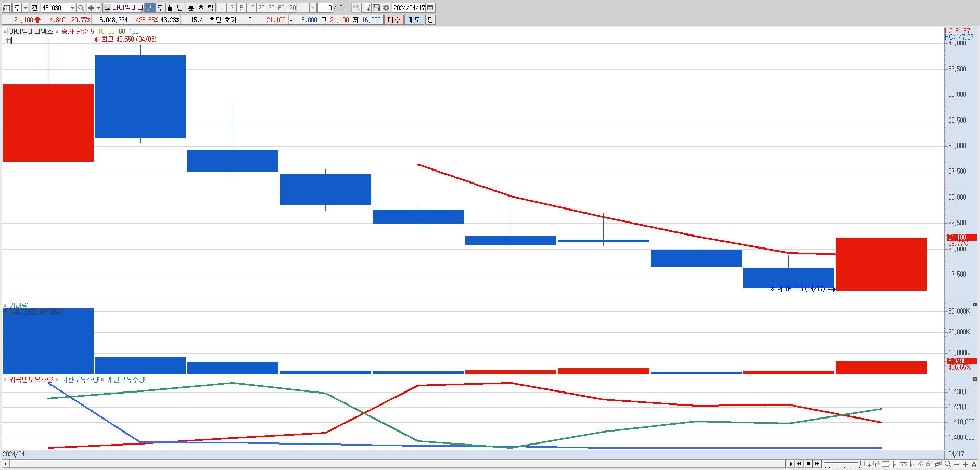
Task: Click the compare stocks icon left of indicator icon
Action: point(356,8)
